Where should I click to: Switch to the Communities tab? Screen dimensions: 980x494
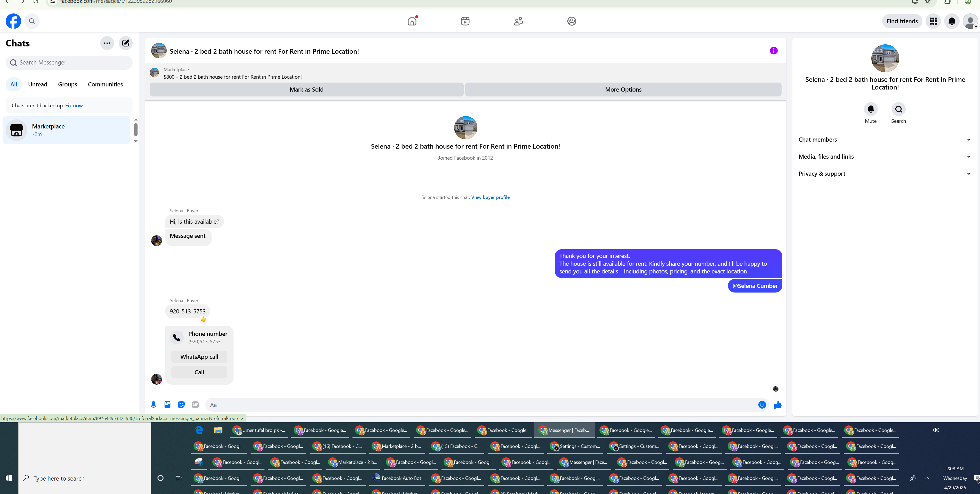click(x=105, y=84)
